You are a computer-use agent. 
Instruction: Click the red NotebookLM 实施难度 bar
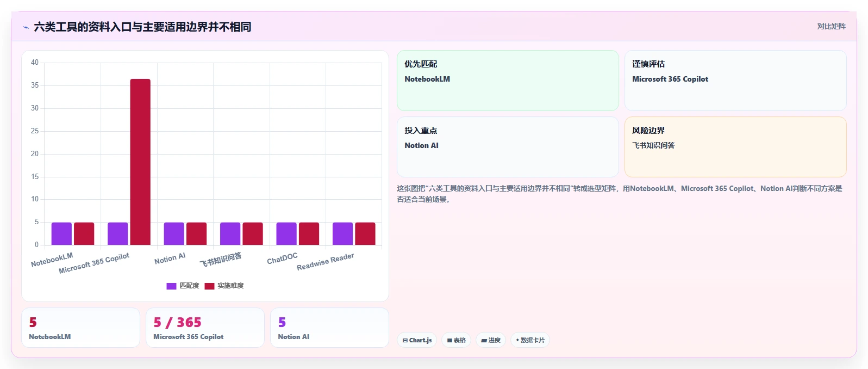[x=84, y=233]
